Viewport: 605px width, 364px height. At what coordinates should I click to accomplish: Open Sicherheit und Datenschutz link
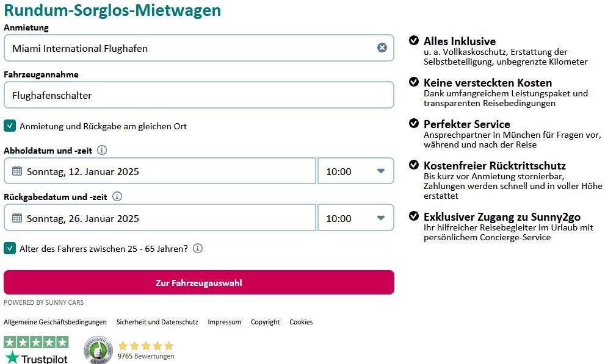pyautogui.click(x=157, y=322)
